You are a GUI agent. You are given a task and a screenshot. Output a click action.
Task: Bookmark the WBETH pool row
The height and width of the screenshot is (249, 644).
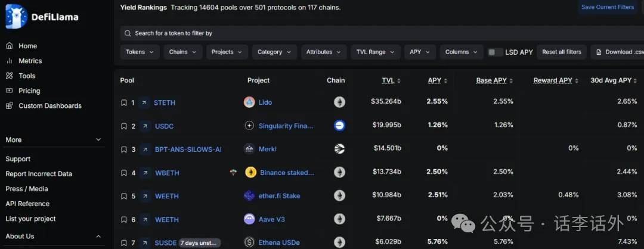[x=124, y=173]
